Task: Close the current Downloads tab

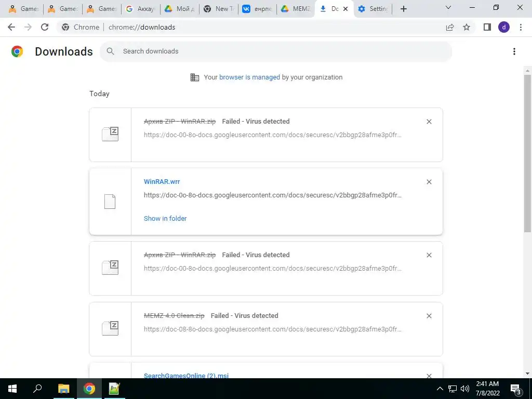Action: tap(345, 9)
